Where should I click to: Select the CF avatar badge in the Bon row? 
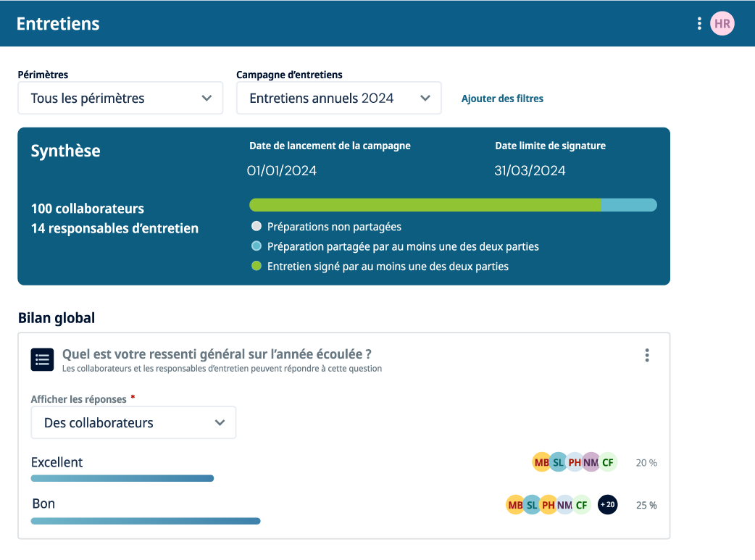580,505
